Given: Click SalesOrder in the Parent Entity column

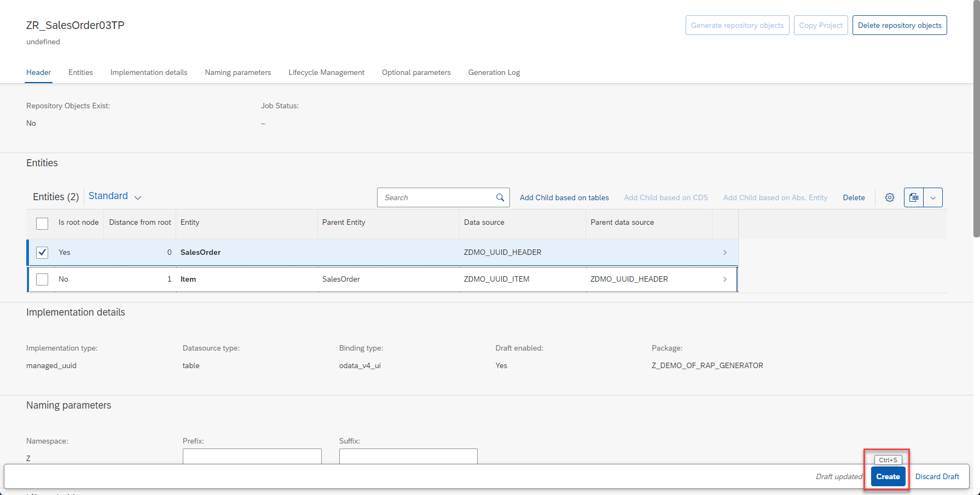Looking at the screenshot, I should (x=341, y=279).
